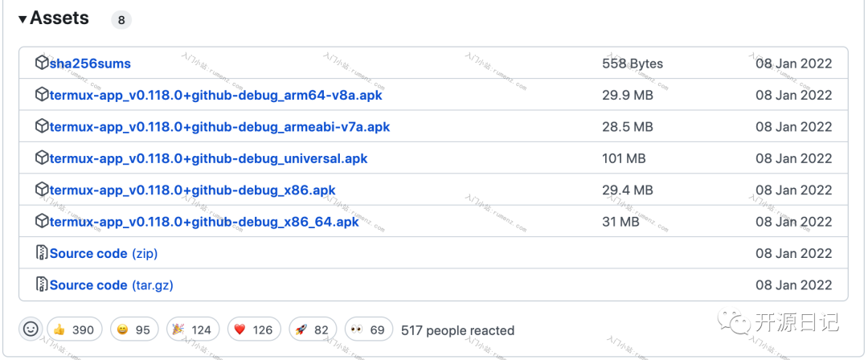Toggle the heart reaction showing 126

253,329
